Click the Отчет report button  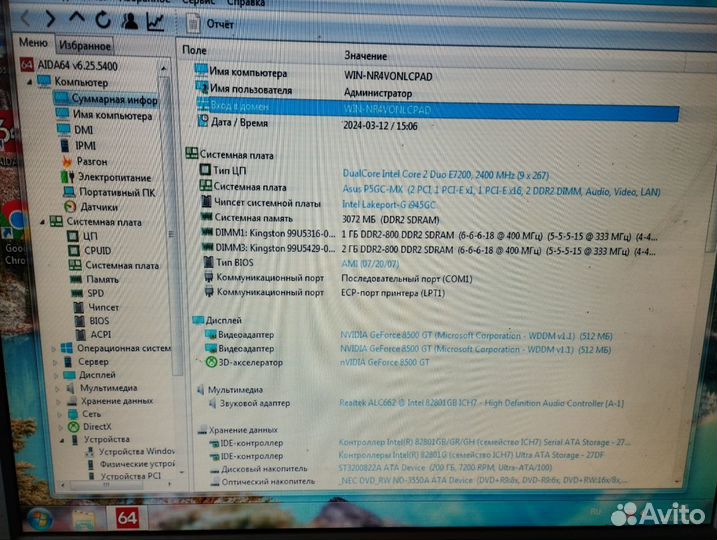click(x=212, y=21)
